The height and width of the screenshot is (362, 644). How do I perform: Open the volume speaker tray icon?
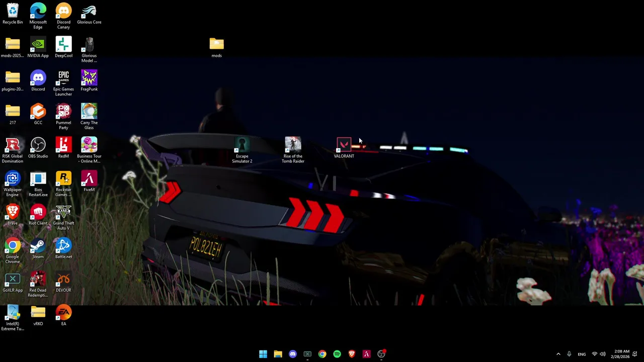(603, 354)
